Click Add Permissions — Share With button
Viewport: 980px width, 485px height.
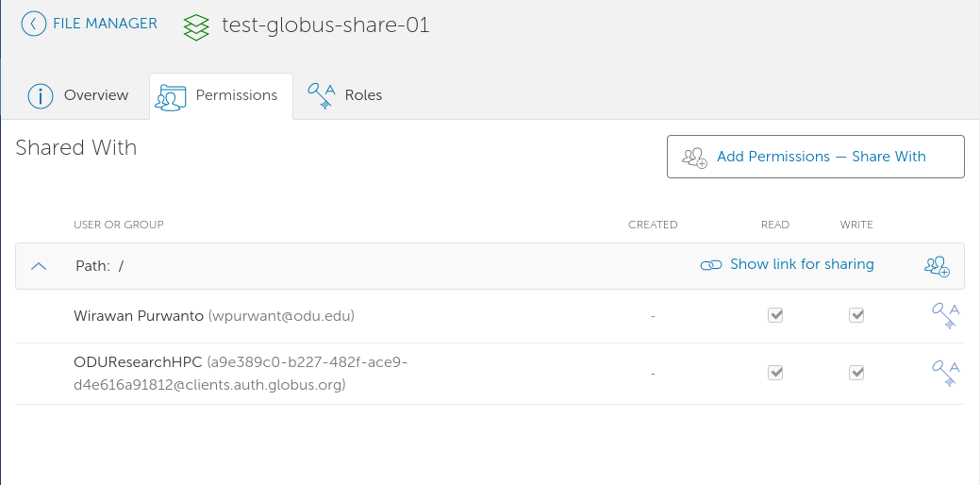815,157
